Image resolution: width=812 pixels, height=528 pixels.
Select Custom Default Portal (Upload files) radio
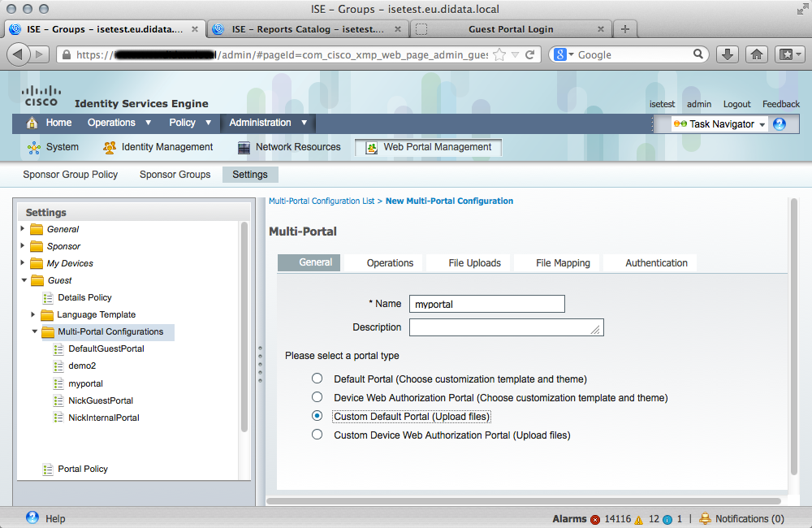[317, 416]
